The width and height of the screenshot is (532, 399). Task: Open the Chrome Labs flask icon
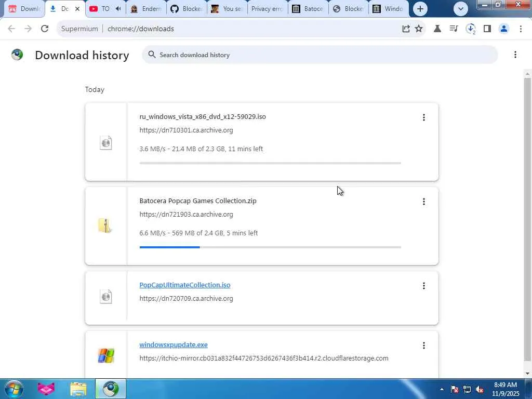[x=437, y=29]
